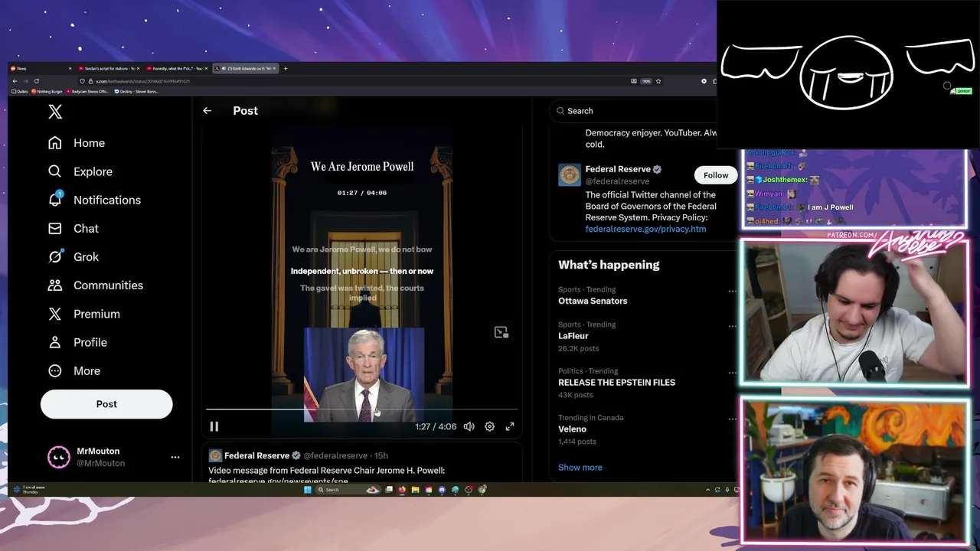This screenshot has width=980, height=551.
Task: Seek on the video progress bar
Action: pos(361,409)
